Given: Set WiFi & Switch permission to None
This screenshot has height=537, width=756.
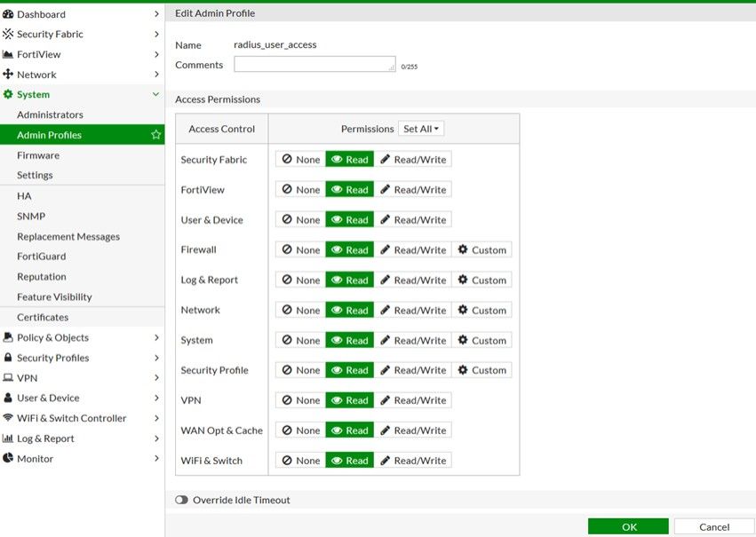Looking at the screenshot, I should tap(301, 461).
